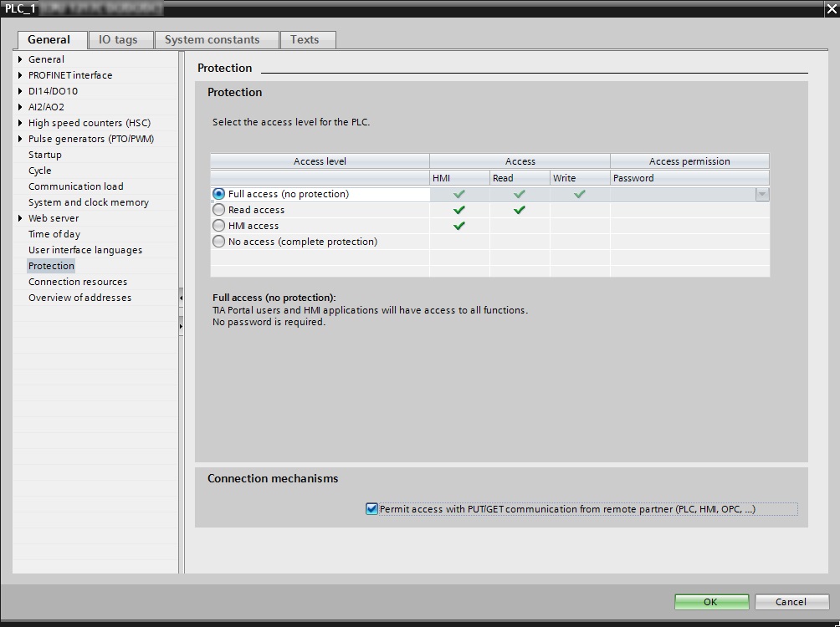Click OK to confirm settings
The width and height of the screenshot is (840, 627).
(x=710, y=602)
